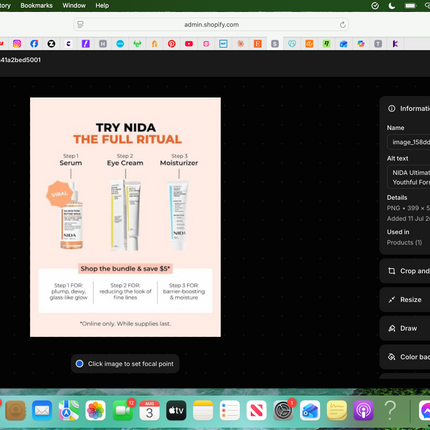Viewport: 430px width, 430px height.
Task: Open the black circle Z pinned tab
Action: pyautogui.click(x=51, y=44)
